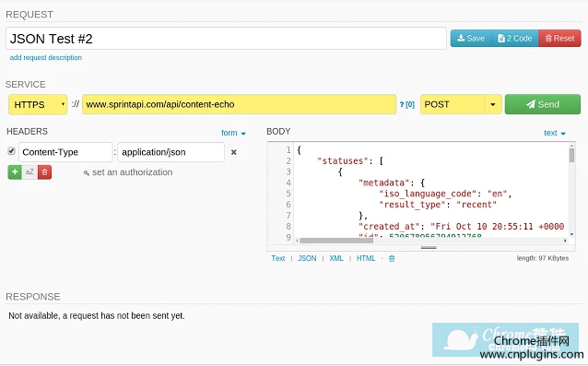The height and width of the screenshot is (366, 588).
Task: Click the scroll-right arrow of body editor
Action: point(565,241)
